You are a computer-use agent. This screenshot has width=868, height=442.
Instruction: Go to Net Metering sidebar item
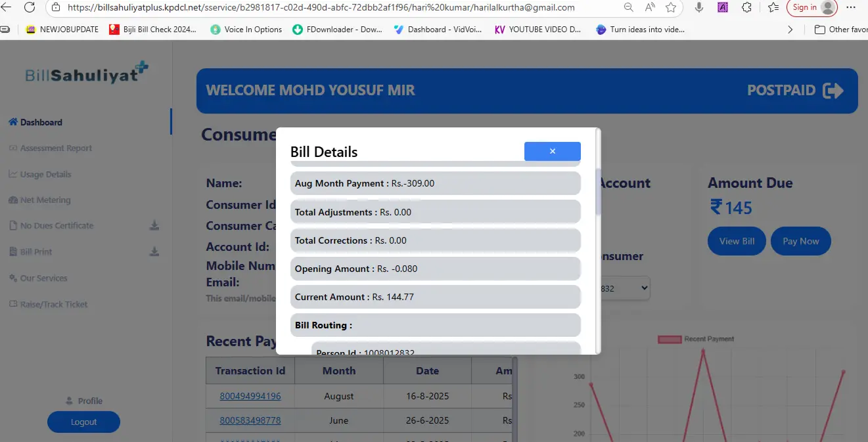[45, 200]
